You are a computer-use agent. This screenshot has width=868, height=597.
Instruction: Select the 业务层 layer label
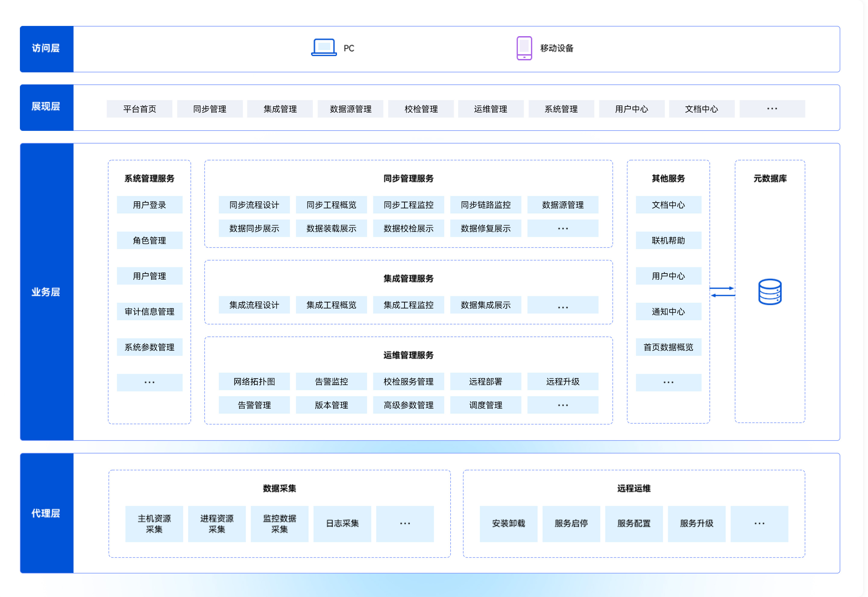tap(46, 292)
